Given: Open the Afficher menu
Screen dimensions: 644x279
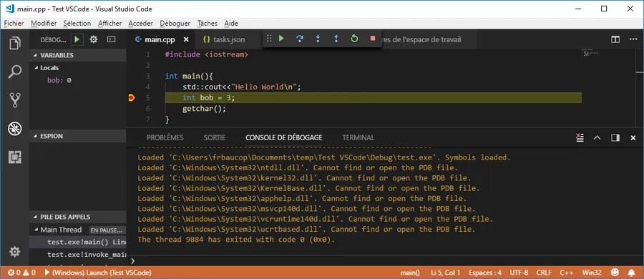Looking at the screenshot, I should click(x=109, y=24).
